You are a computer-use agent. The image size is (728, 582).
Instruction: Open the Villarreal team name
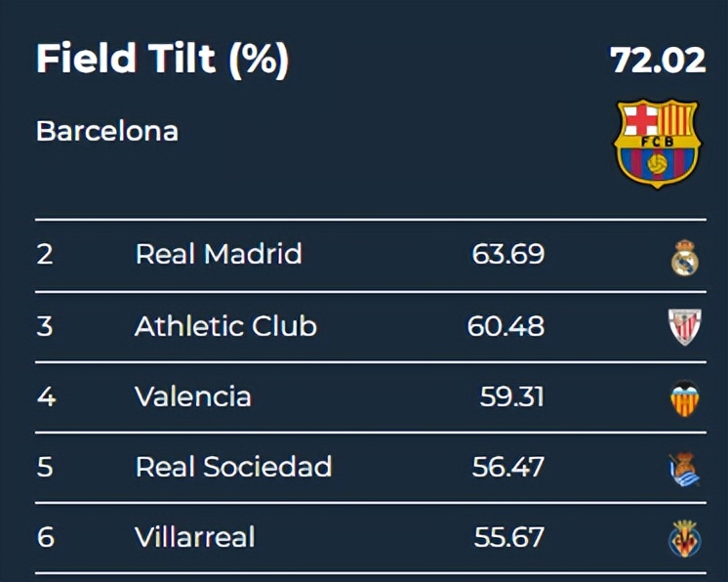[x=195, y=537]
